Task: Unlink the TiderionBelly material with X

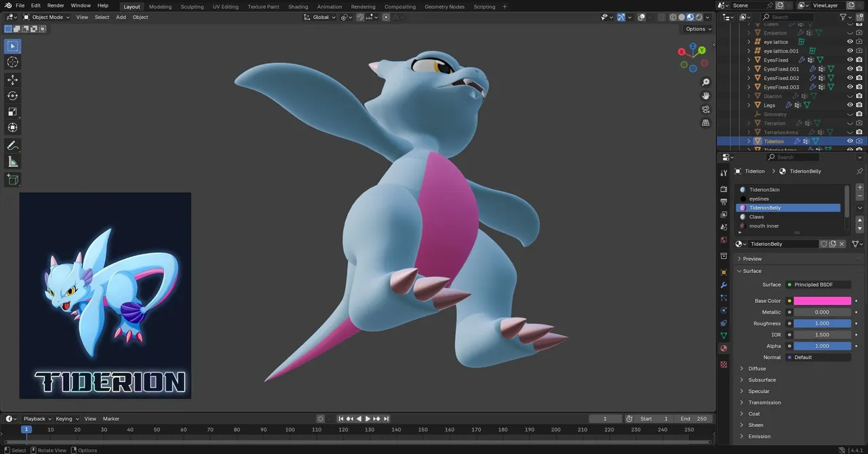Action: pos(842,244)
